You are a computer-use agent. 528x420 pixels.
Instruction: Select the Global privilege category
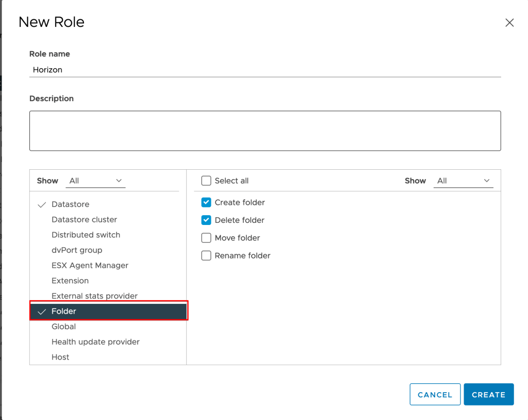pos(63,327)
